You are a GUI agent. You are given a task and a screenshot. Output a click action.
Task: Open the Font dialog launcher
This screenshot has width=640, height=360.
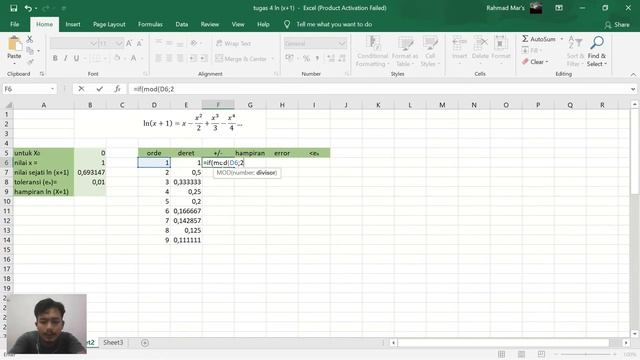point(145,74)
